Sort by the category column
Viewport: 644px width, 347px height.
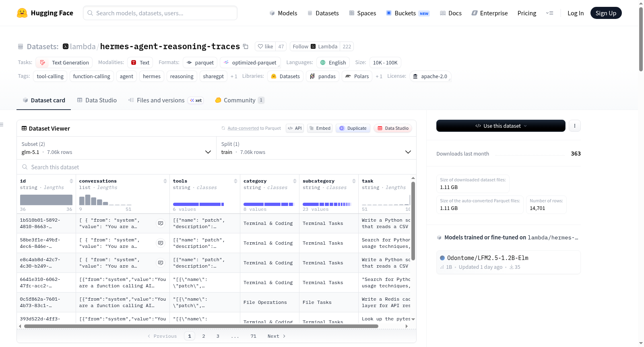point(295,181)
